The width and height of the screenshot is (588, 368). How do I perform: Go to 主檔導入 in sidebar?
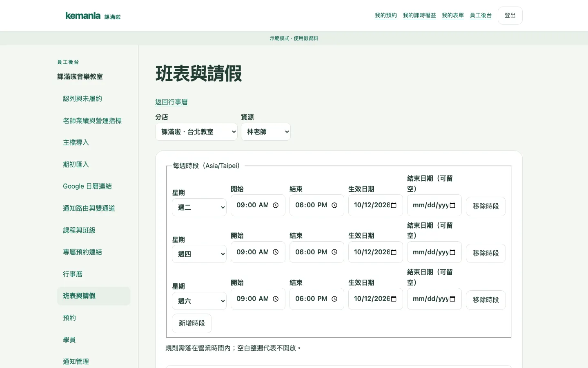(94, 142)
